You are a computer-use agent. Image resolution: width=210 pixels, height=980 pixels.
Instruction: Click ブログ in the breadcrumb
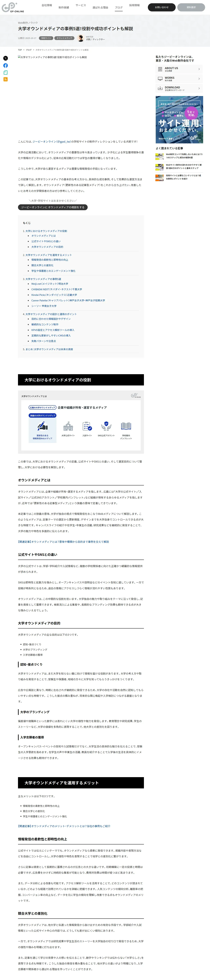29,50
